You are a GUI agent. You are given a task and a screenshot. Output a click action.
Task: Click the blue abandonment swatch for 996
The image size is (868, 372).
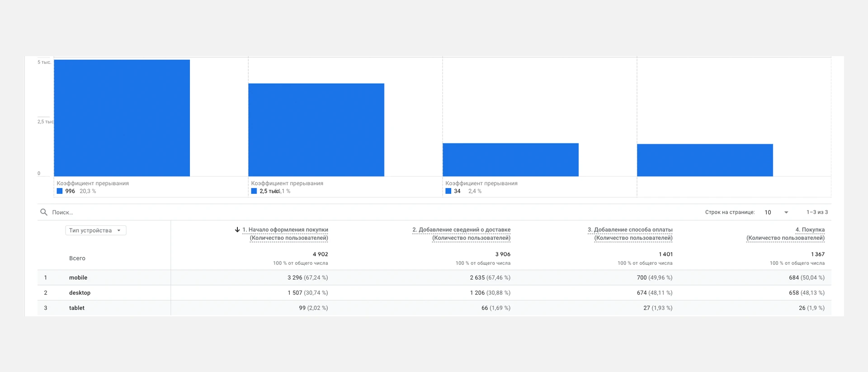[x=60, y=191]
